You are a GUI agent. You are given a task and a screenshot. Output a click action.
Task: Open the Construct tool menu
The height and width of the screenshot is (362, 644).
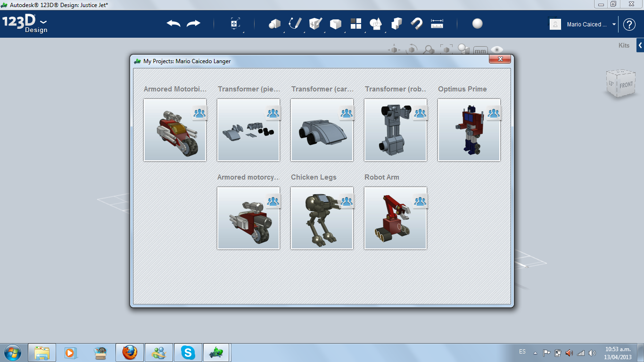315,24
